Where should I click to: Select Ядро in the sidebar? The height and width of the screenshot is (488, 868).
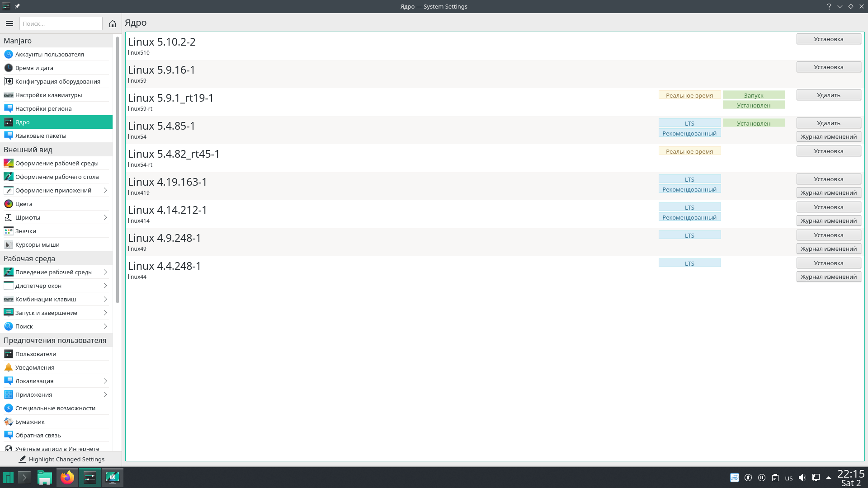point(56,122)
